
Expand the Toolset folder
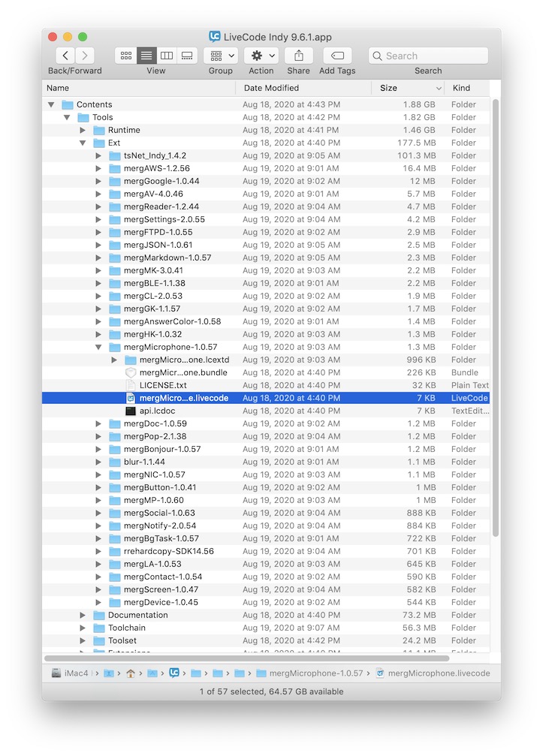[83, 640]
